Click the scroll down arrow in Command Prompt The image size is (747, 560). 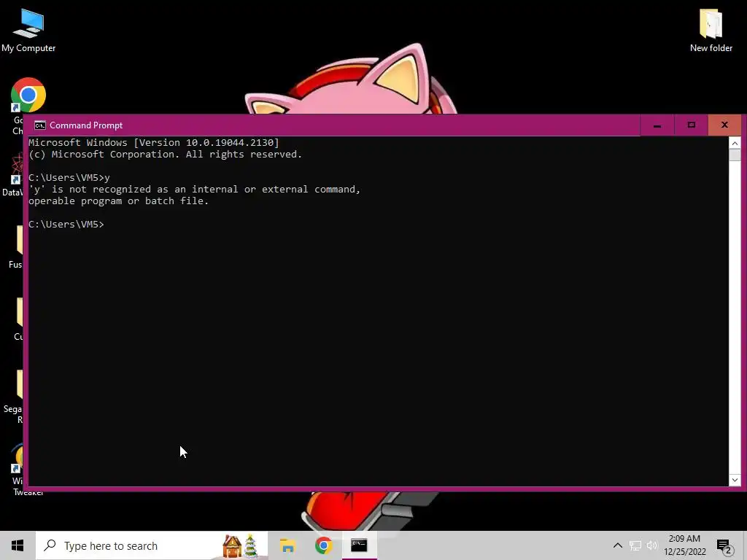pyautogui.click(x=735, y=480)
